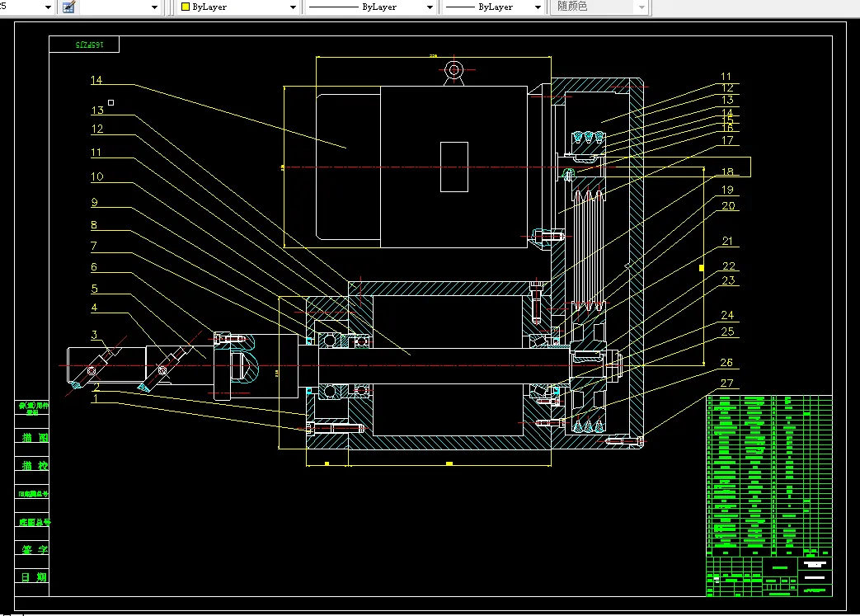Select part callout number 7
Image resolution: width=860 pixels, height=616 pixels.
(94, 247)
